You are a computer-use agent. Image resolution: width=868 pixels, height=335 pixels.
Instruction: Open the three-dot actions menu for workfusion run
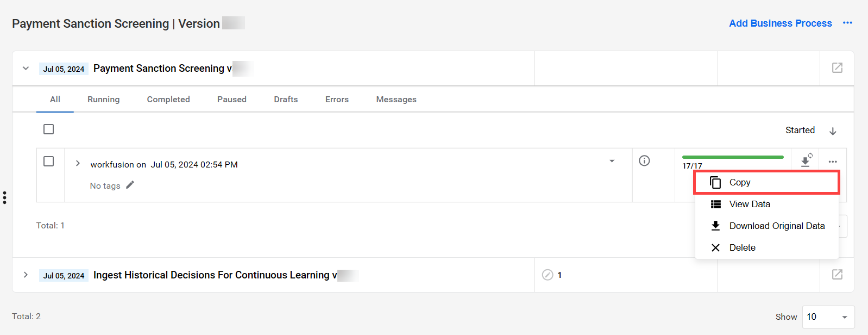(x=833, y=162)
